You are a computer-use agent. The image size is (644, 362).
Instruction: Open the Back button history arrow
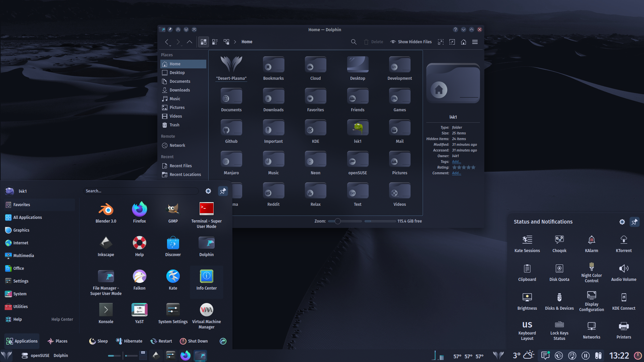click(x=170, y=45)
